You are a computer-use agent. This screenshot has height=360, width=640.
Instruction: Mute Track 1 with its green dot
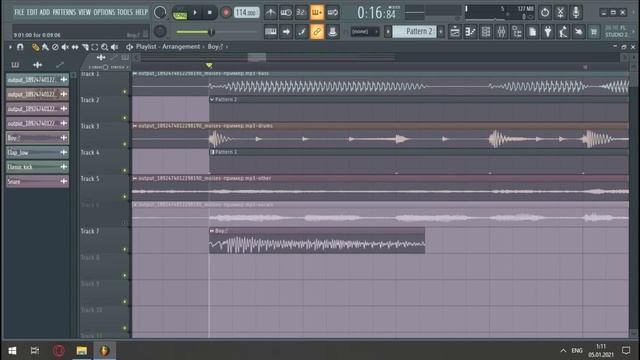[x=125, y=92]
